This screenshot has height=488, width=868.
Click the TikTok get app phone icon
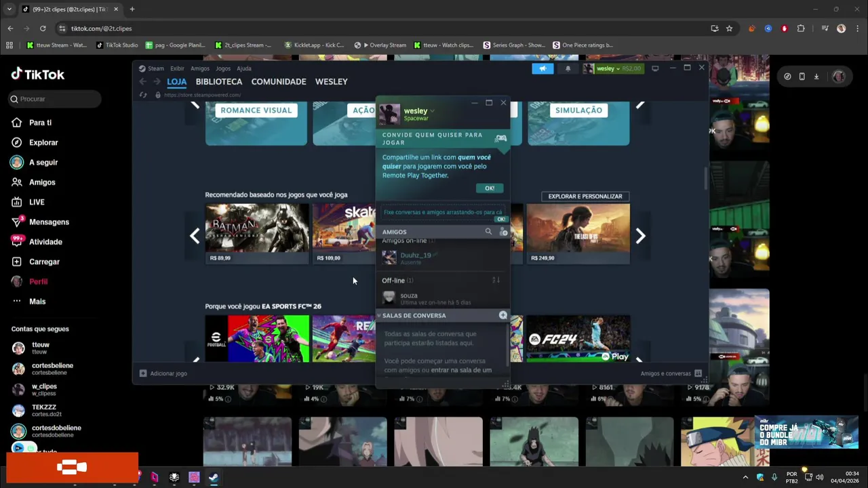[x=802, y=77]
